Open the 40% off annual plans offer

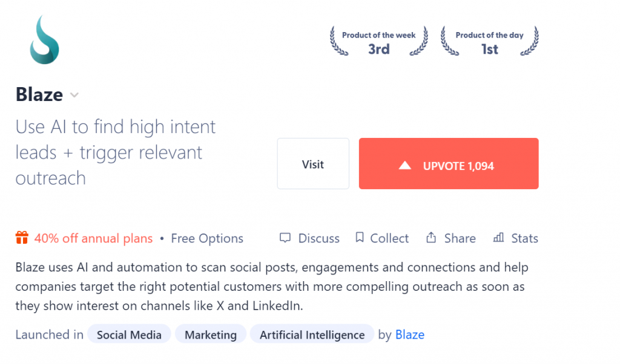[93, 238]
